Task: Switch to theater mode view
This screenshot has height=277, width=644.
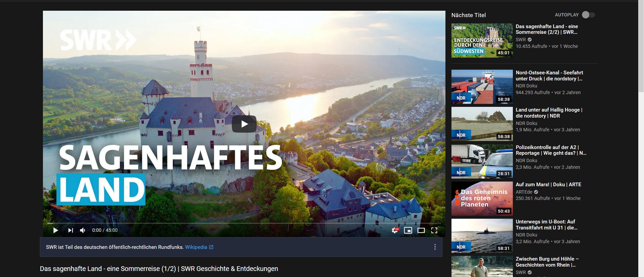Action: (x=421, y=230)
